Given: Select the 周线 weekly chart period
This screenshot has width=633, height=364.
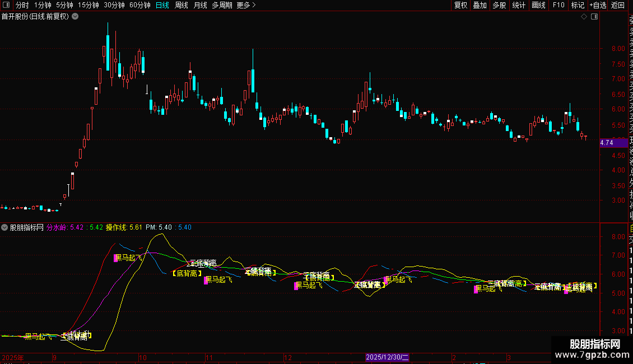Looking at the screenshot, I should pyautogui.click(x=181, y=5).
